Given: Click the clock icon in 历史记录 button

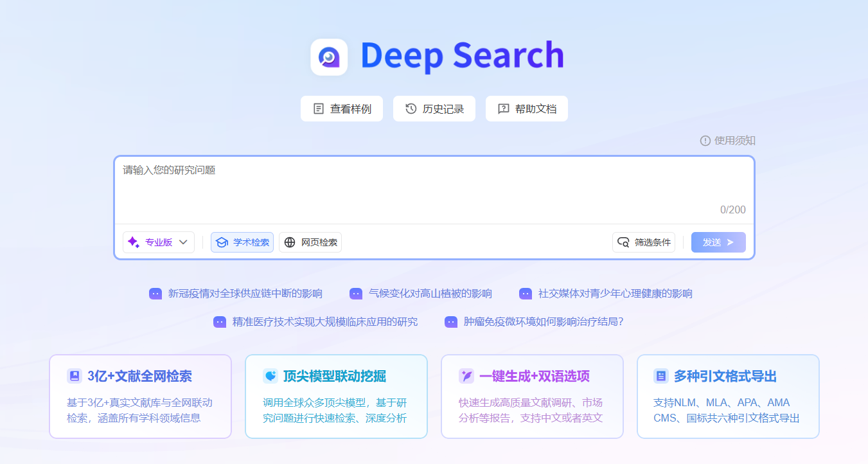Looking at the screenshot, I should 411,109.
